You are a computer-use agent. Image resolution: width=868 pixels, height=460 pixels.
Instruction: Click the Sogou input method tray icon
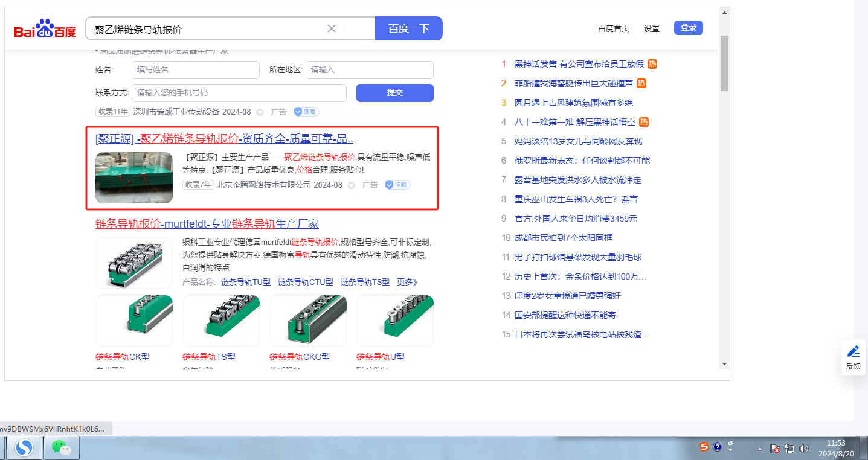click(704, 447)
